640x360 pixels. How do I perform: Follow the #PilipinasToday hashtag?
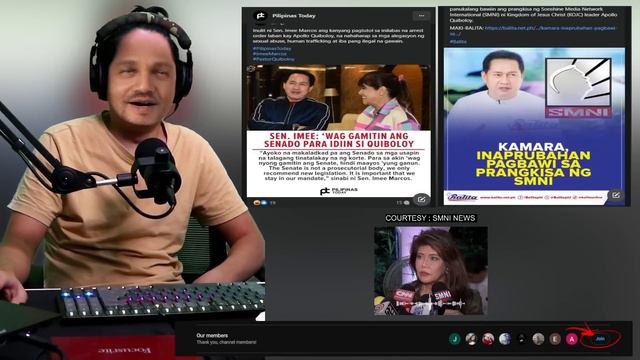[x=272, y=49]
